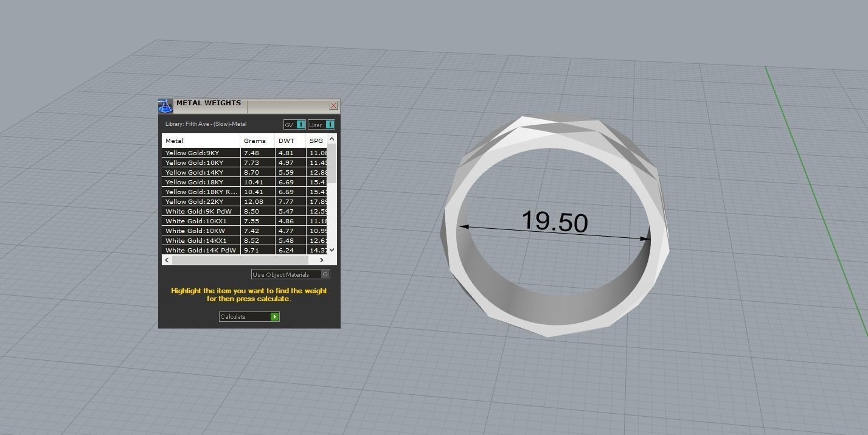Click the 12.08 grams cell
Screen dimensions: 868x435
click(257, 201)
